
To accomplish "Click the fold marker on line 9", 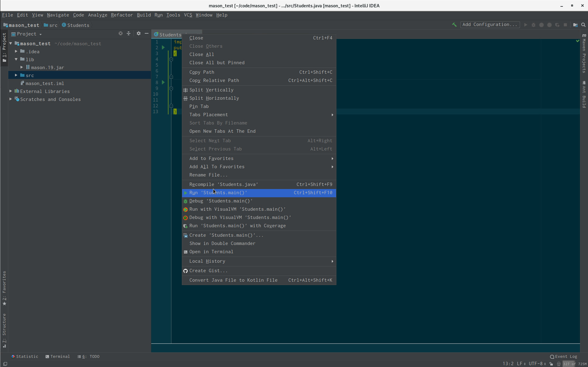I will point(171,88).
